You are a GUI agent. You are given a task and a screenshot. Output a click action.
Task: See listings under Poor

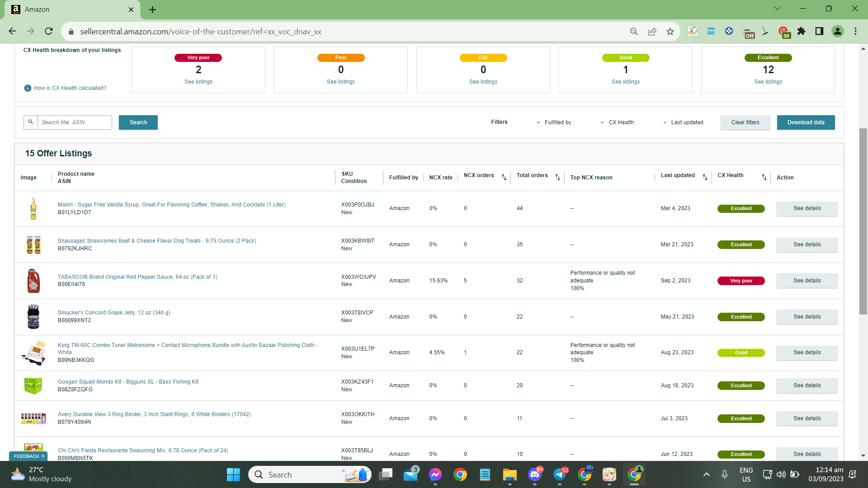[x=341, y=82]
